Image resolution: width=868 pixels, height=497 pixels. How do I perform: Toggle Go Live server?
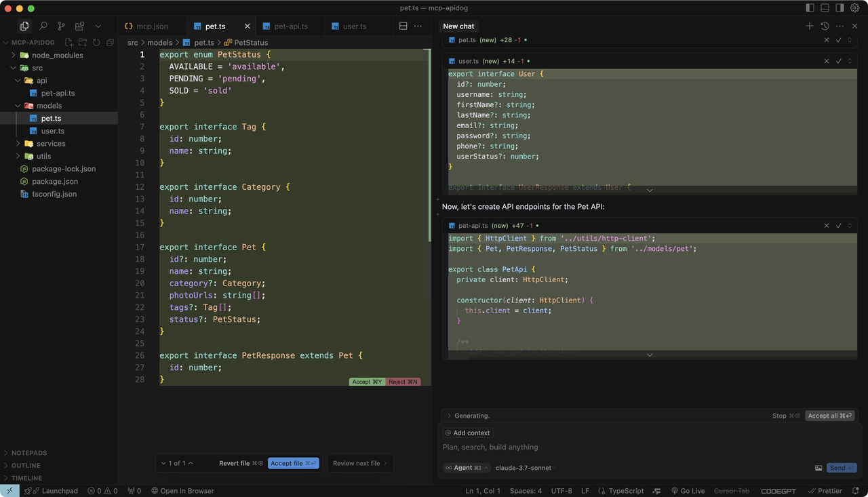click(x=688, y=491)
